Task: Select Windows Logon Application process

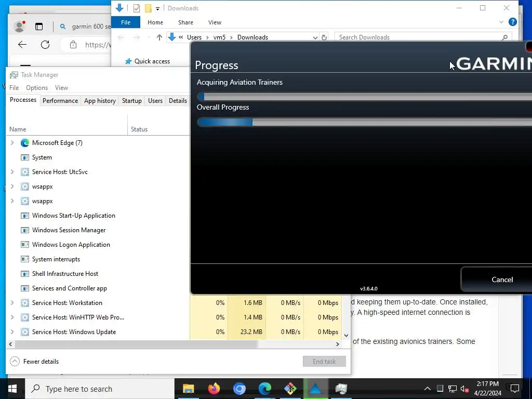Action: pyautogui.click(x=98, y=245)
